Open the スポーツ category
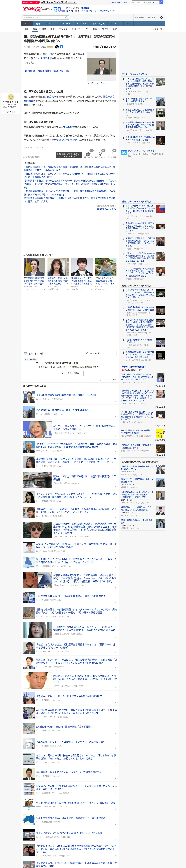Image resolution: width=186 pixels, height=868 pixels. (x=76, y=29)
